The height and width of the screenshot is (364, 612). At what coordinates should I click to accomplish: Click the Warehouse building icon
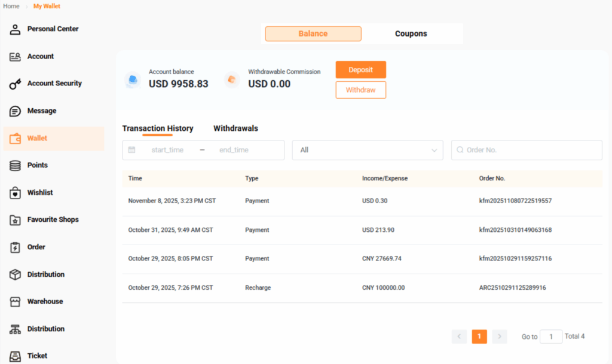tap(16, 302)
